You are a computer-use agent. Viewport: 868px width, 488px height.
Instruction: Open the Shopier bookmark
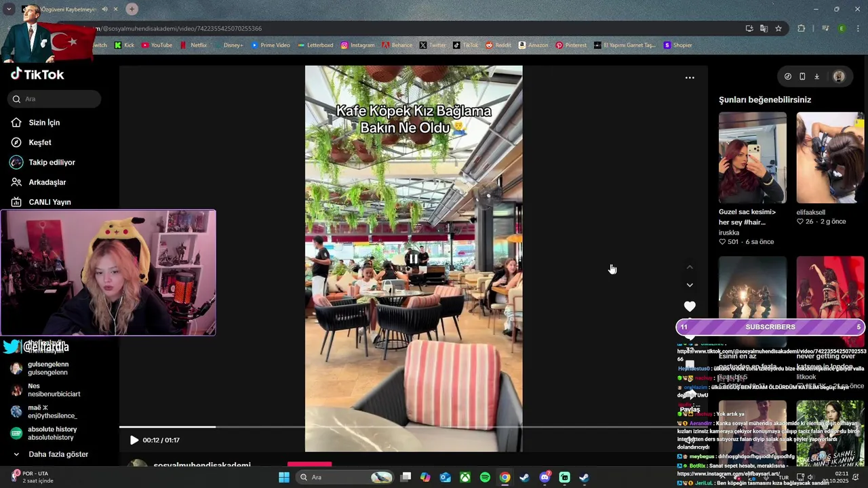677,45
